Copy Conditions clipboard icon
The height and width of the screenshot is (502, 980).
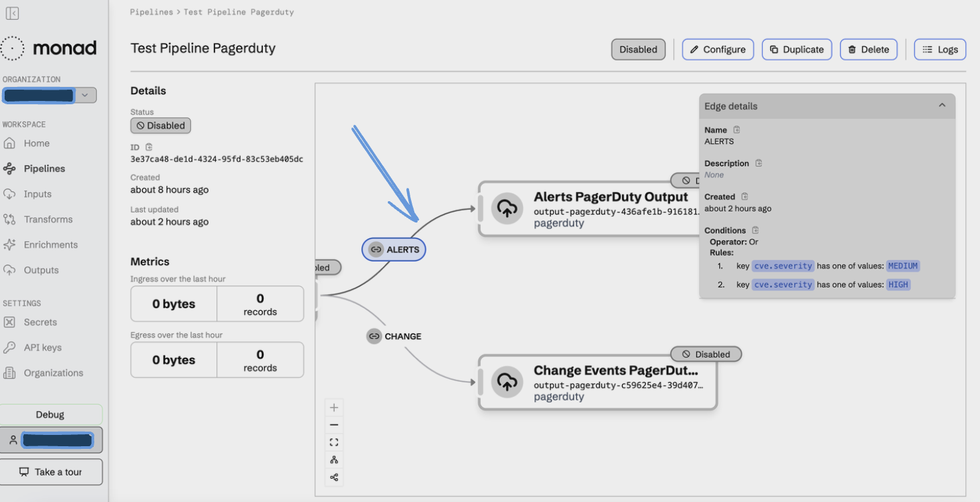coord(756,230)
